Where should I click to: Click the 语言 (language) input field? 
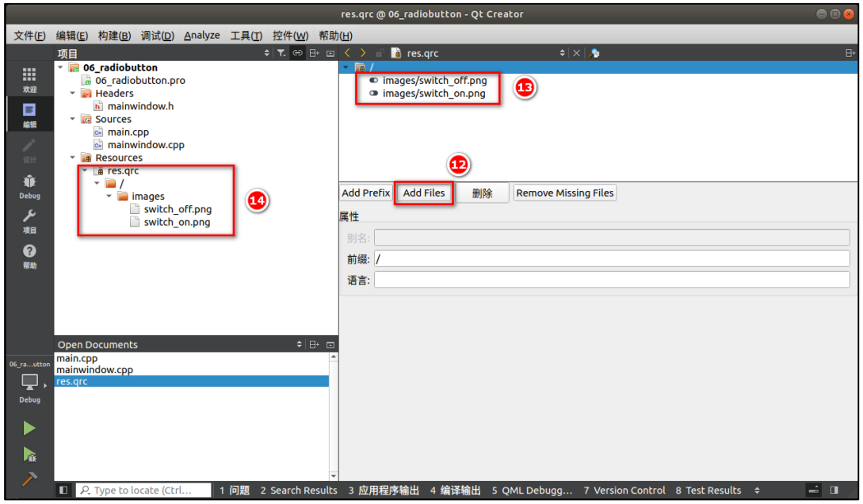tap(612, 280)
